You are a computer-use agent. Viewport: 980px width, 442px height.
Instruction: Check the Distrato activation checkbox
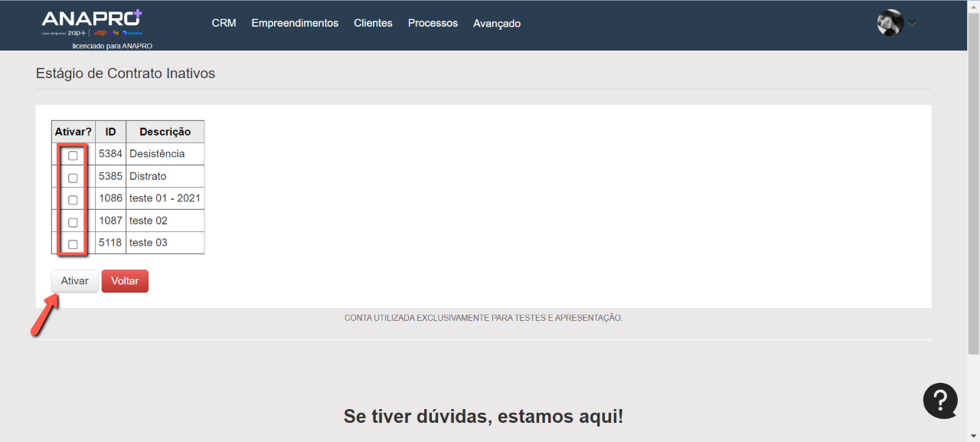click(x=73, y=178)
